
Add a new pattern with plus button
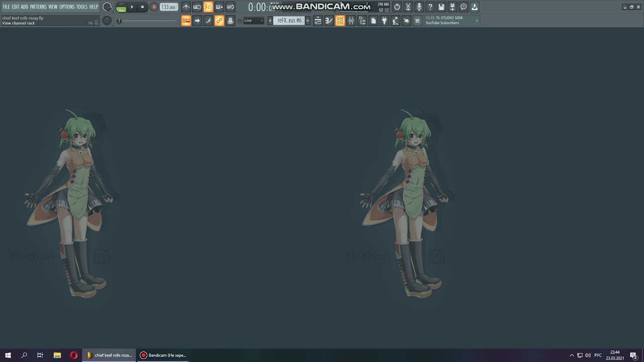coord(308,21)
